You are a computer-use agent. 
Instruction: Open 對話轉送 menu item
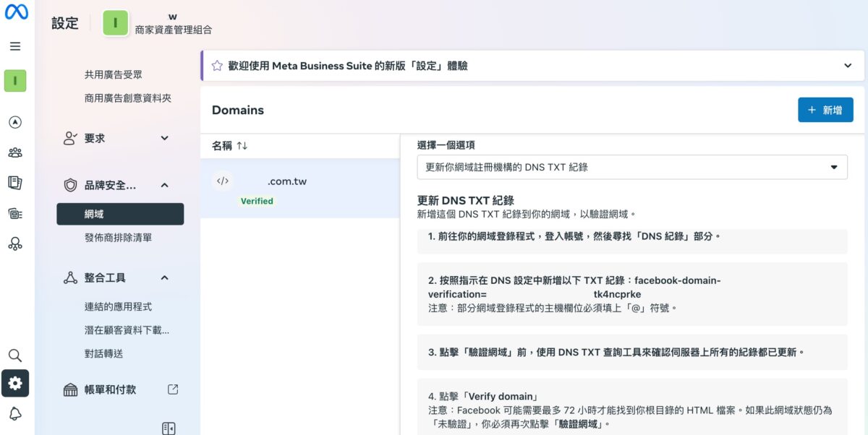(x=103, y=353)
